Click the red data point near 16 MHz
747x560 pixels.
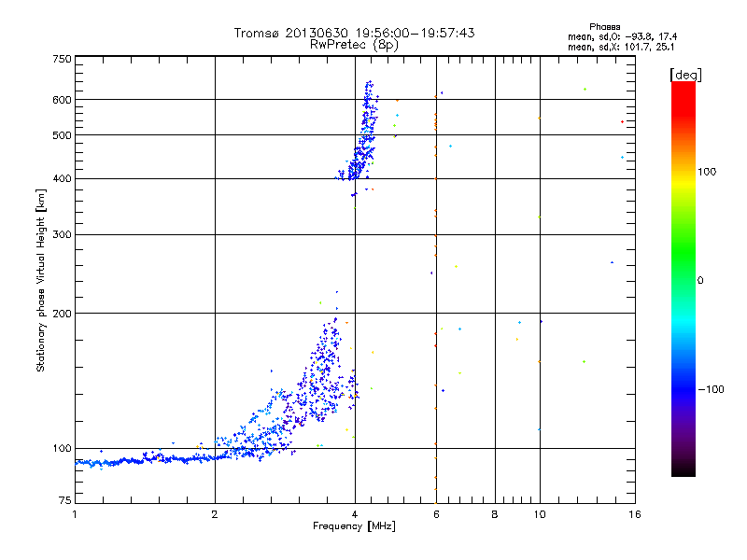[622, 122]
